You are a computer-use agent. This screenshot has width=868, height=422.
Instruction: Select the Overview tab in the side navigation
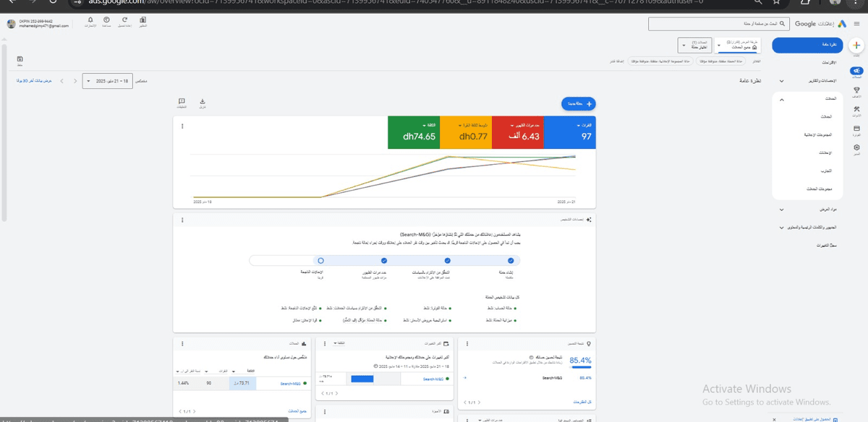point(807,45)
